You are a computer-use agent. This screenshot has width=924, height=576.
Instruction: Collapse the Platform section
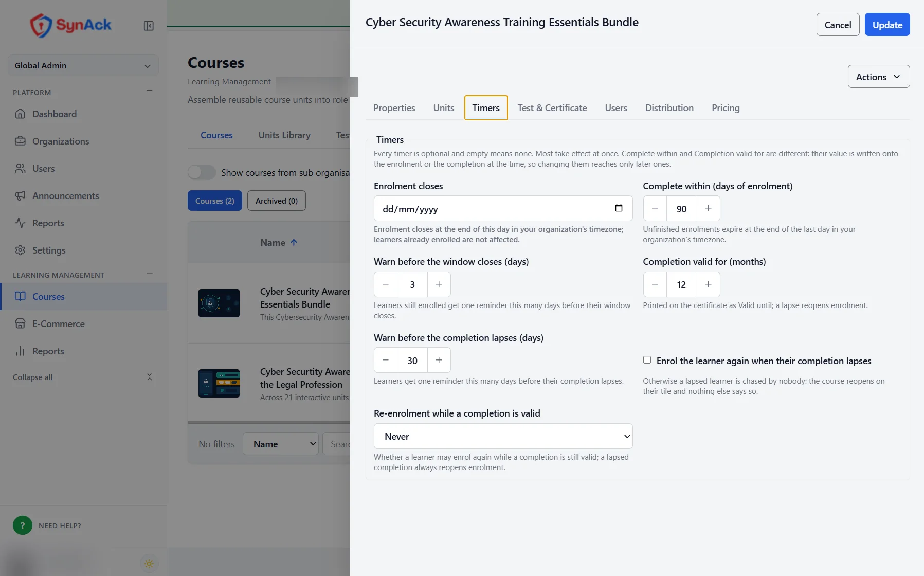(x=149, y=91)
